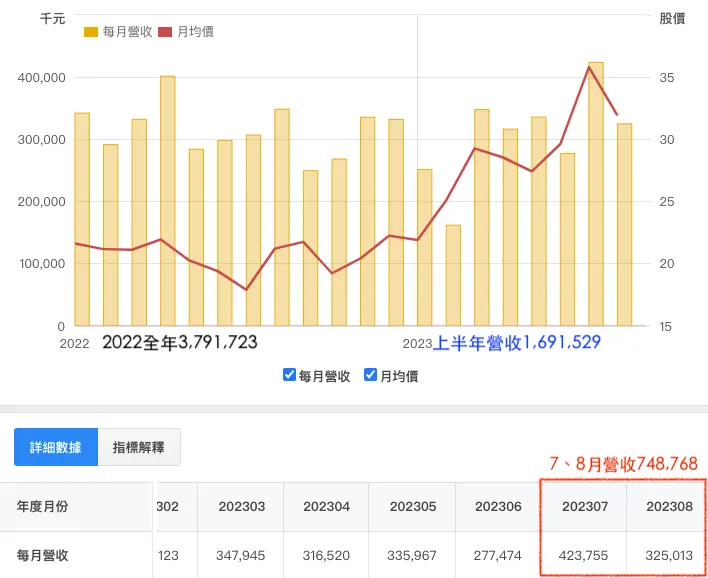Click the tallest revenue bar in the chart
Image resolution: width=708 pixels, height=578 pixels.
point(596,194)
